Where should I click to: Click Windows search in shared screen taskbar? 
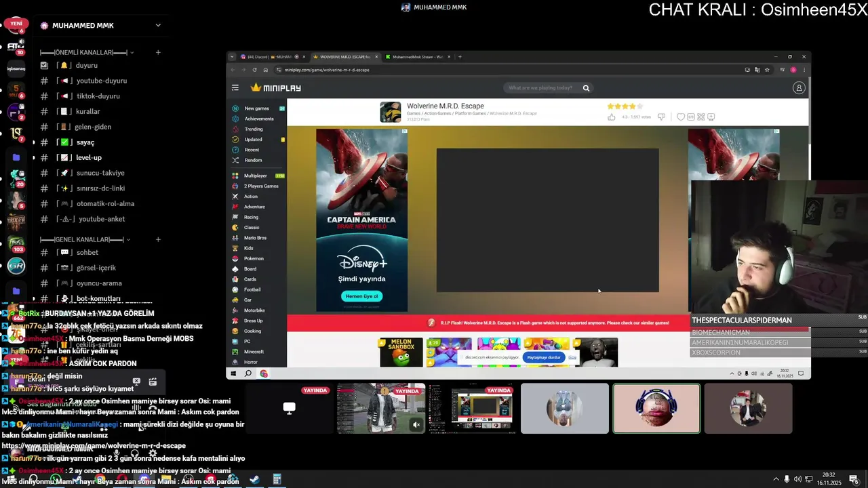click(248, 373)
